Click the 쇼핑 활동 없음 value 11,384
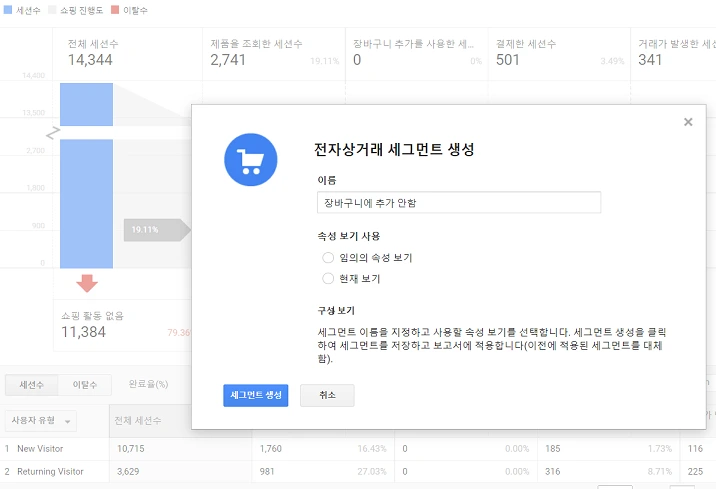 (84, 332)
